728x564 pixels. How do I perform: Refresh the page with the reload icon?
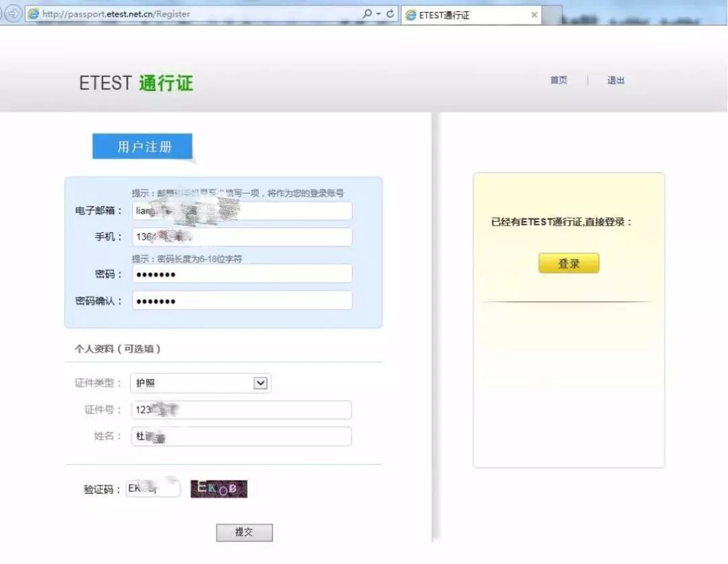(390, 13)
